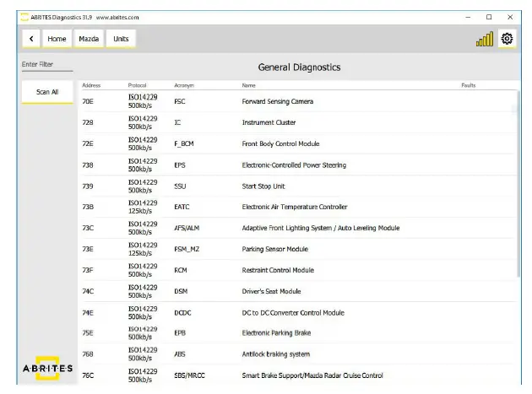This screenshot has width=532, height=394.
Task: Click the F_BCM acronym cell
Action: click(x=184, y=143)
